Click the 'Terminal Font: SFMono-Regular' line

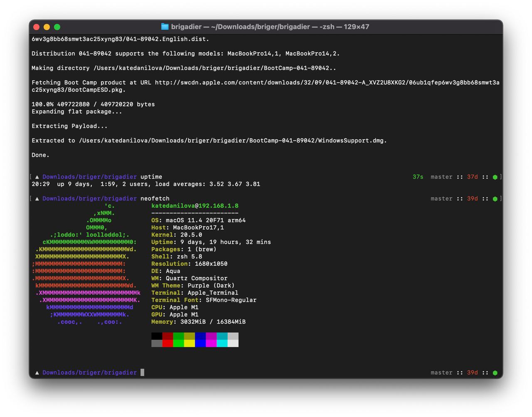click(x=204, y=300)
